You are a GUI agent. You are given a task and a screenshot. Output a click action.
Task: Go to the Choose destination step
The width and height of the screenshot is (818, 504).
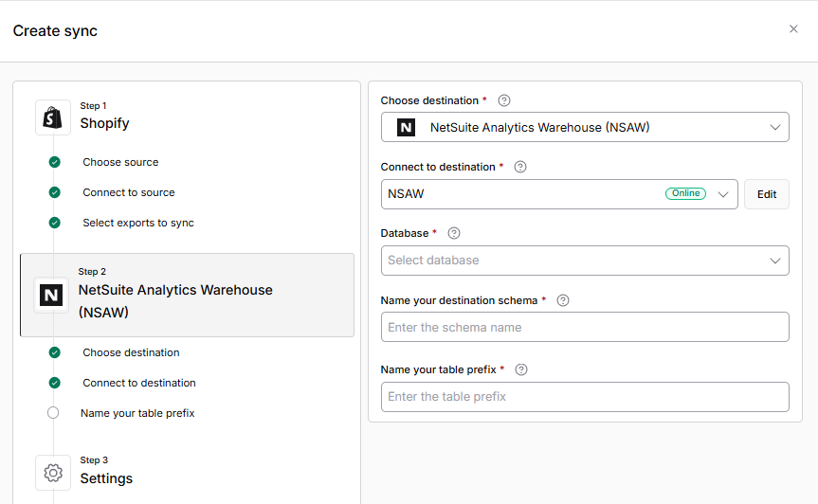[131, 352]
